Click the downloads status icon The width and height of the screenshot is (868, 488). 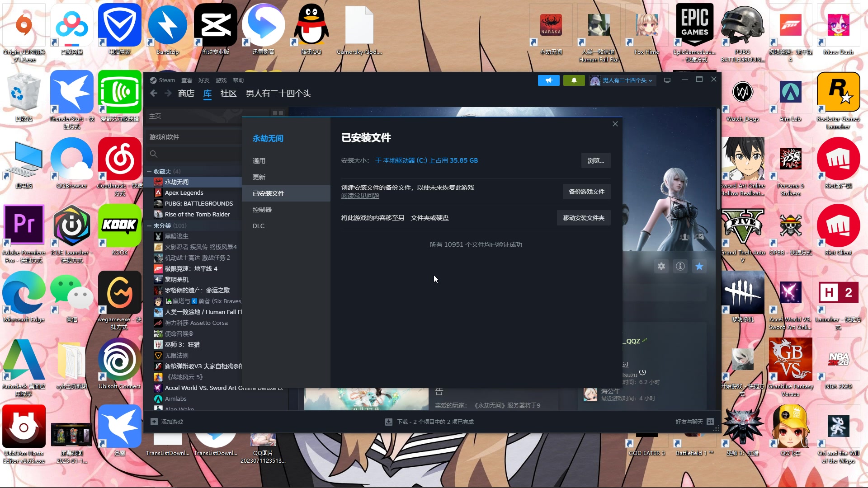click(x=388, y=422)
